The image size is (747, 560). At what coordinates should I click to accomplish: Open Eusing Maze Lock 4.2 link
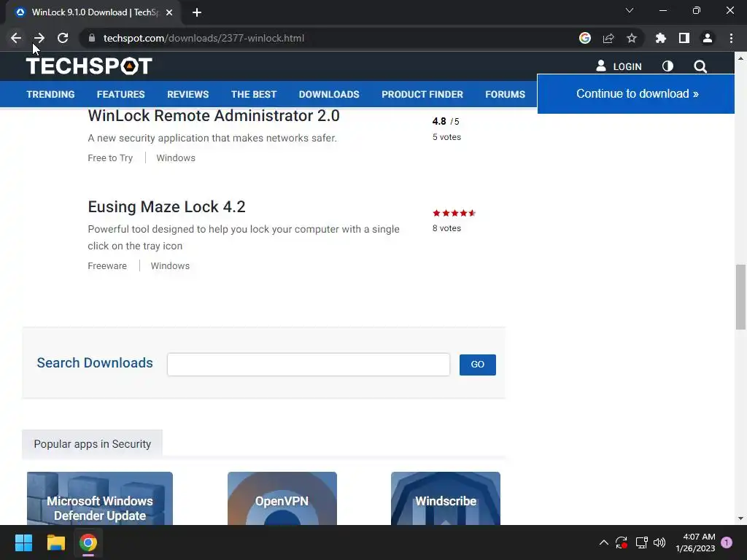tap(167, 206)
